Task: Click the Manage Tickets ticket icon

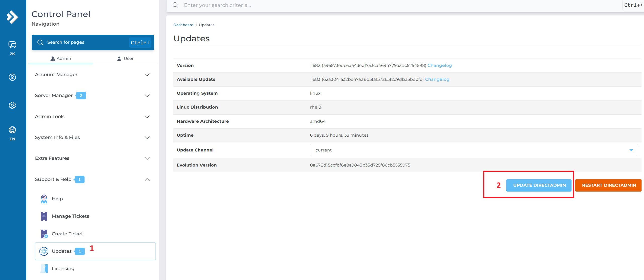Action: point(44,216)
